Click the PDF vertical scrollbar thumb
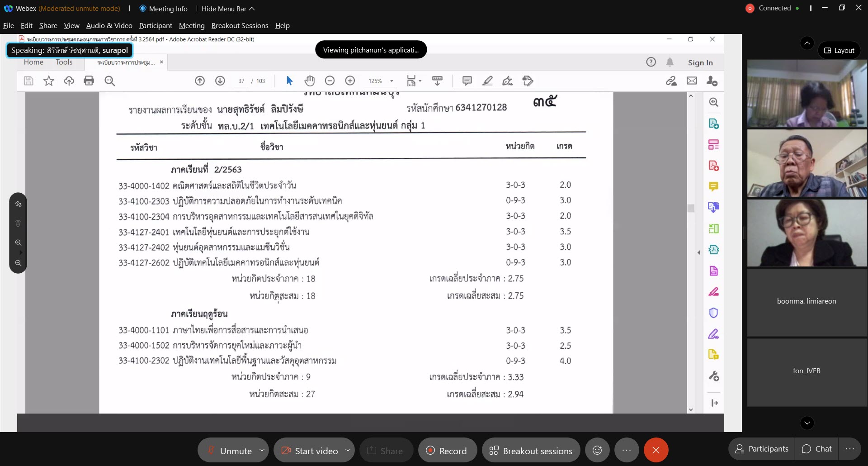868x466 pixels. (691, 208)
